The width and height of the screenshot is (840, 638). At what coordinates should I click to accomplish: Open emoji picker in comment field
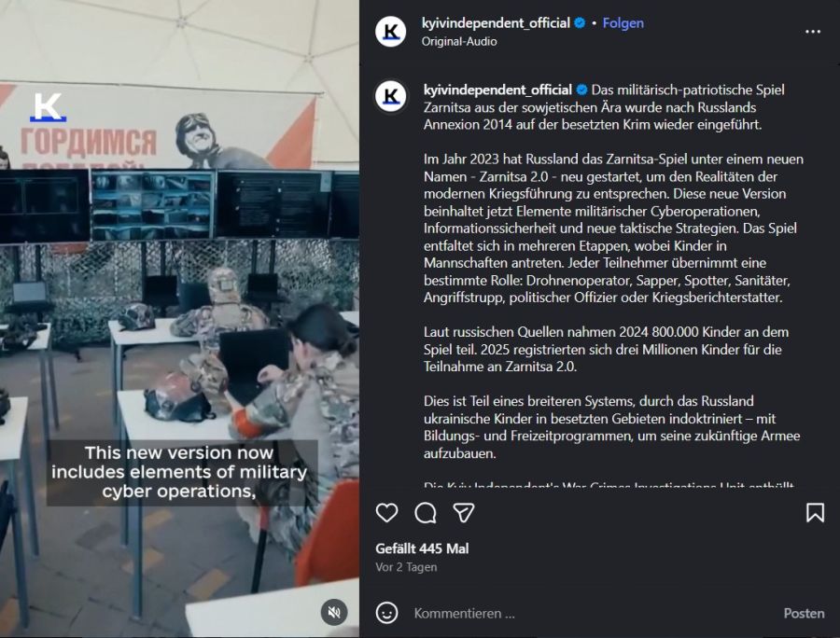point(386,613)
